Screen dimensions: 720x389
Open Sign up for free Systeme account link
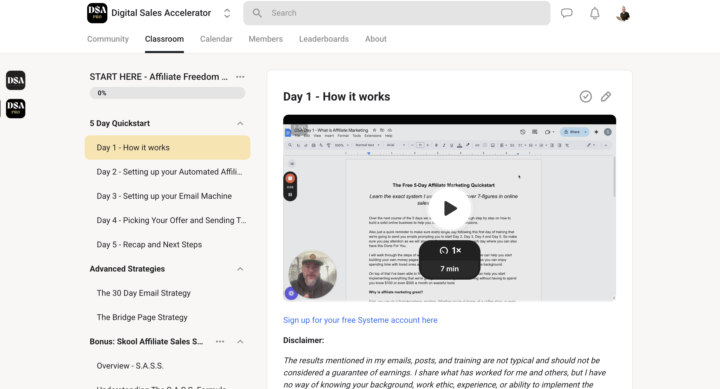point(360,320)
